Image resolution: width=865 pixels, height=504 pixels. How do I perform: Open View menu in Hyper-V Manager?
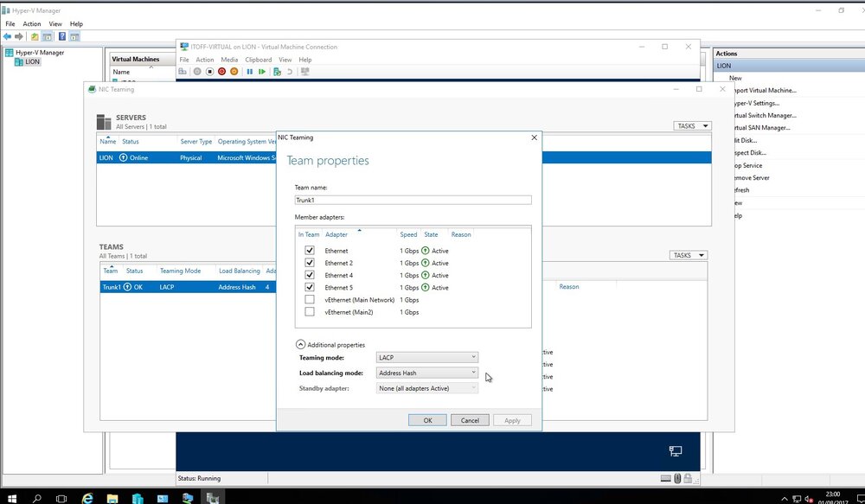55,23
